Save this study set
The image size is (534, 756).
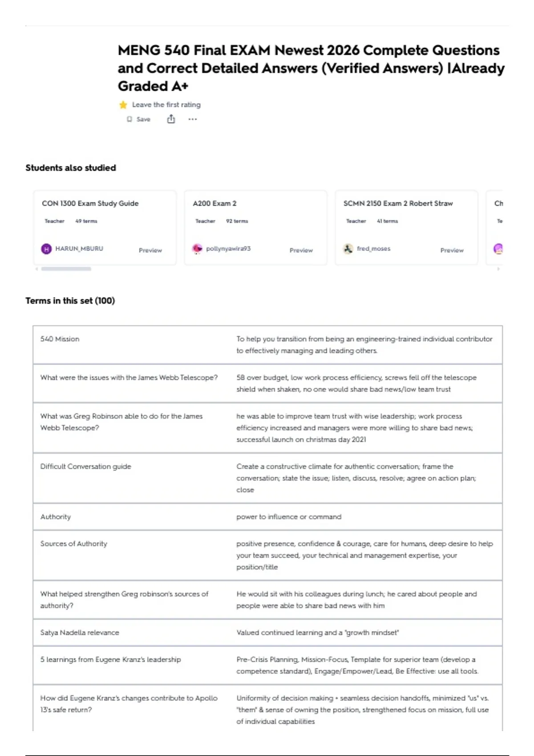(x=138, y=119)
